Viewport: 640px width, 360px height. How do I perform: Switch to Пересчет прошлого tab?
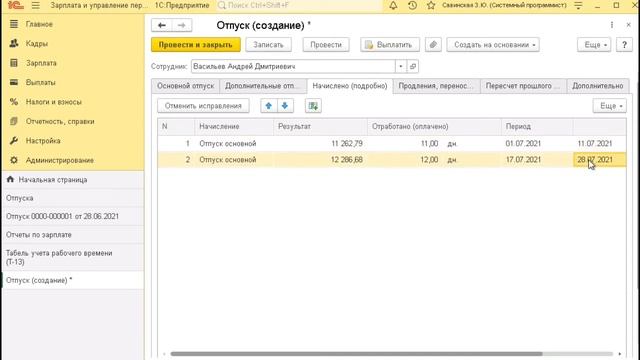523,86
